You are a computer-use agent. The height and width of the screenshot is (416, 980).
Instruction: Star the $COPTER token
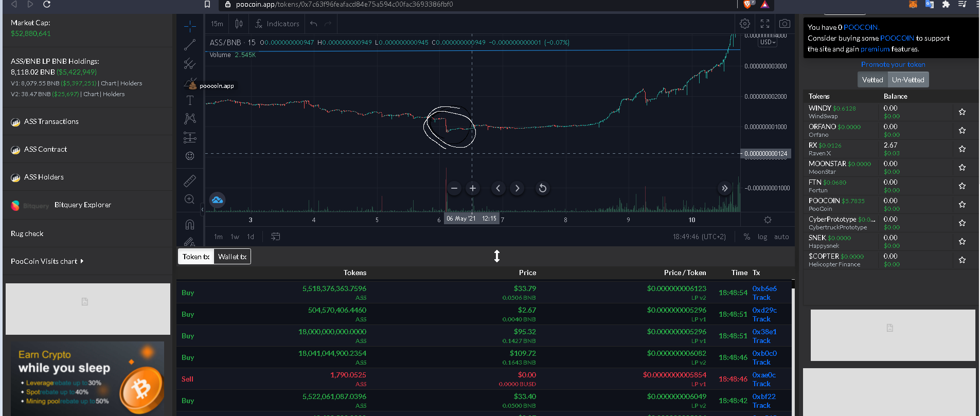point(962,260)
